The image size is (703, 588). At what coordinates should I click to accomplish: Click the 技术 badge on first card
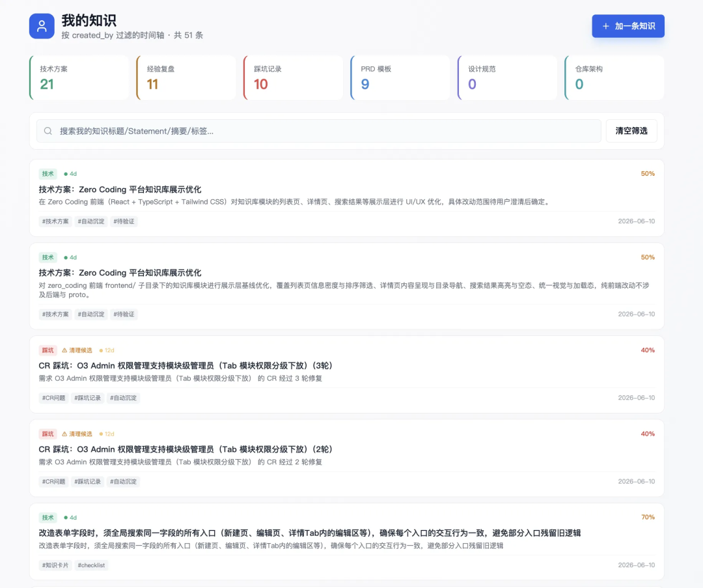tap(48, 174)
